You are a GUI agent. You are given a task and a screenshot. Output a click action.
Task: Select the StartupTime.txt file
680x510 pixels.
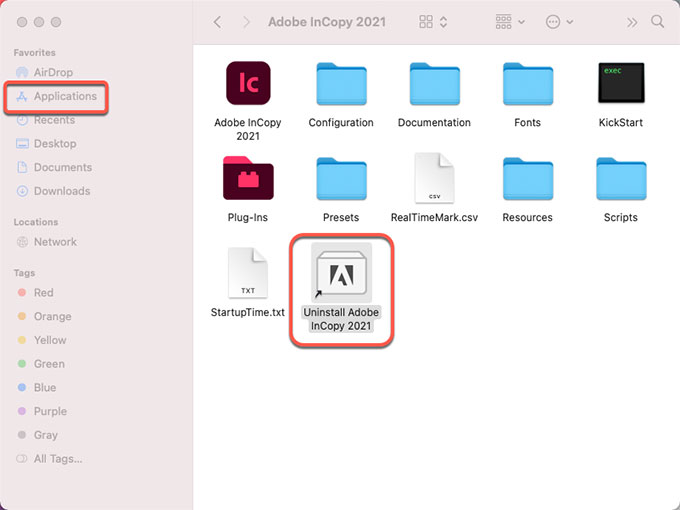click(x=248, y=273)
